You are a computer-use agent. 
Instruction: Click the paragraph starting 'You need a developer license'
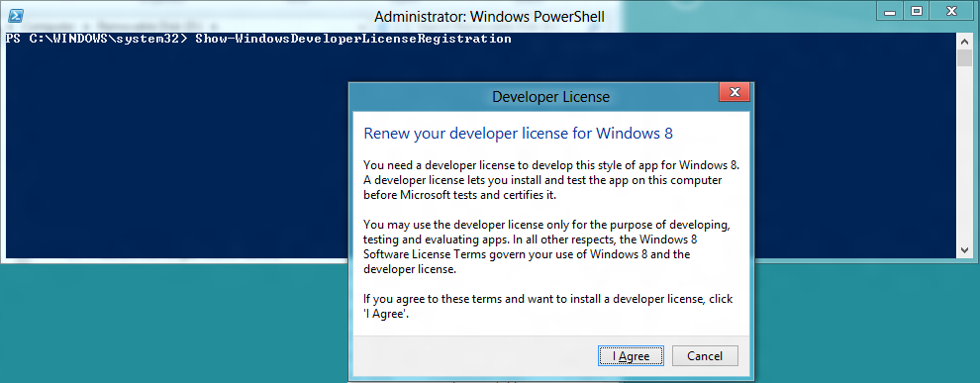(551, 180)
